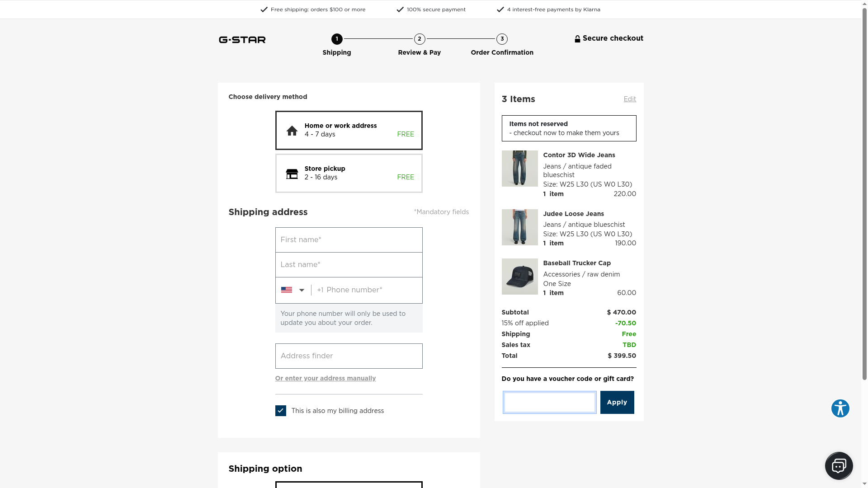Click the Address finder field
868x488 pixels.
pos(349,356)
